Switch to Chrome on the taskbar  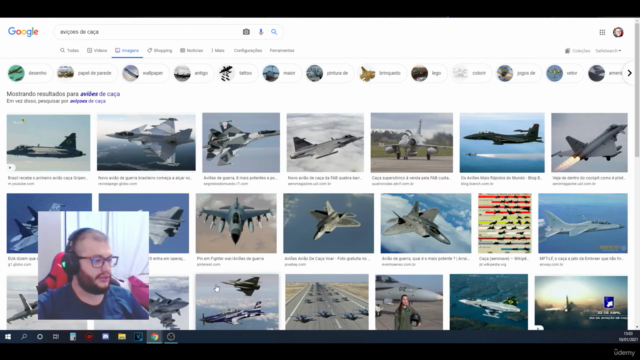154,337
